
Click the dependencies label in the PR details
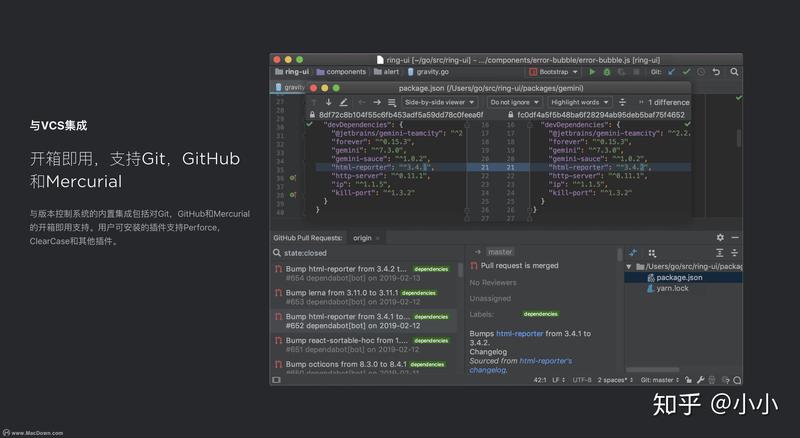pos(541,314)
